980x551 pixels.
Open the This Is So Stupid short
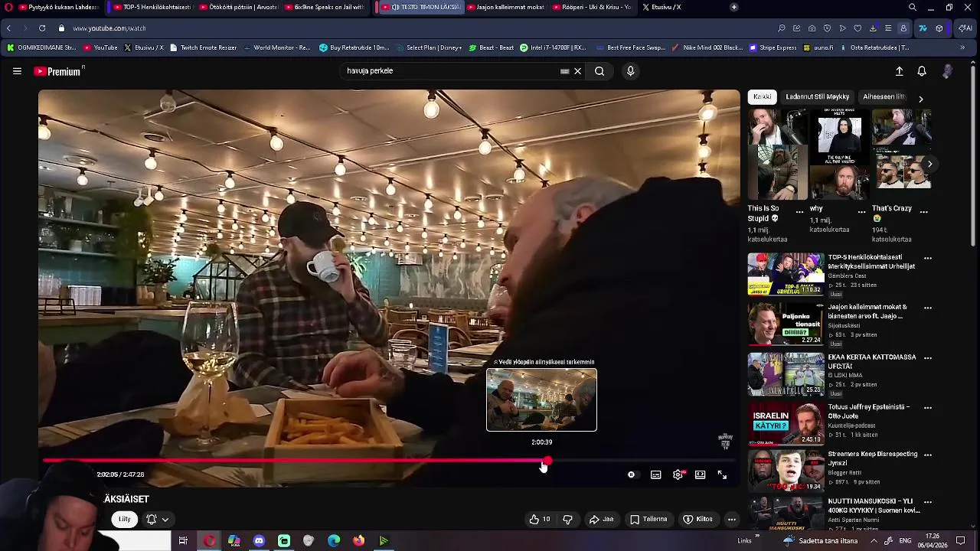click(777, 154)
